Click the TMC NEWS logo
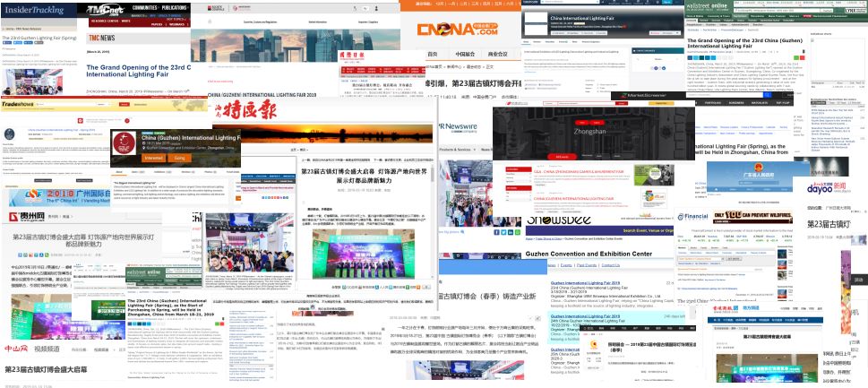This screenshot has width=868, height=388. tap(102, 38)
